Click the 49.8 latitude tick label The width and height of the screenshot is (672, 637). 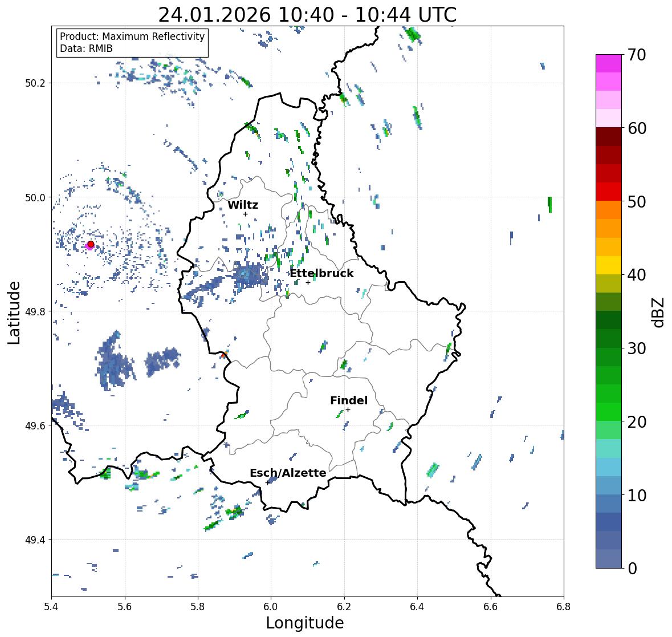pyautogui.click(x=35, y=311)
